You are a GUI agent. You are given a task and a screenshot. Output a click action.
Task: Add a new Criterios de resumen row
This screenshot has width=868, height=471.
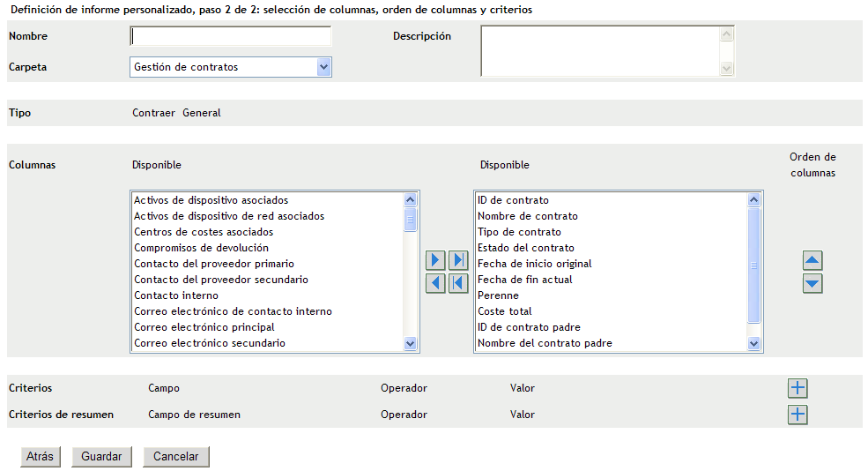click(x=798, y=415)
